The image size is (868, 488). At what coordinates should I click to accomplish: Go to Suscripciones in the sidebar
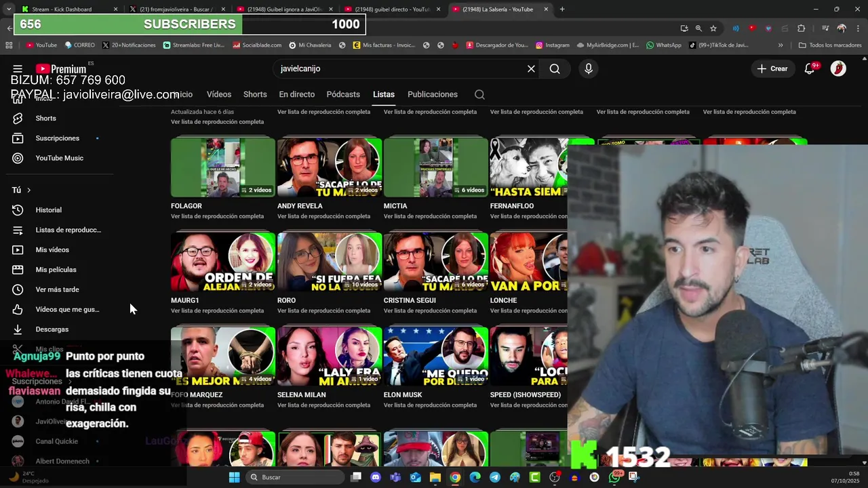coord(56,138)
